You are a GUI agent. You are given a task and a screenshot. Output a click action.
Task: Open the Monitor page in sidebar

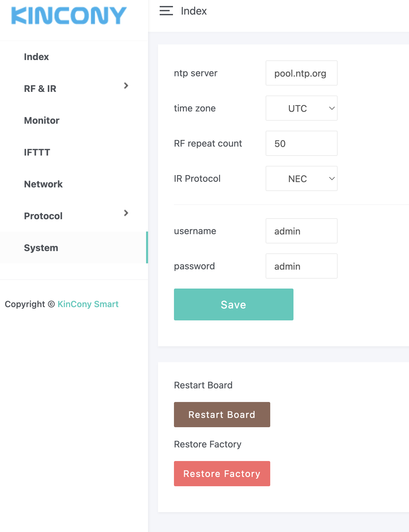coord(42,121)
